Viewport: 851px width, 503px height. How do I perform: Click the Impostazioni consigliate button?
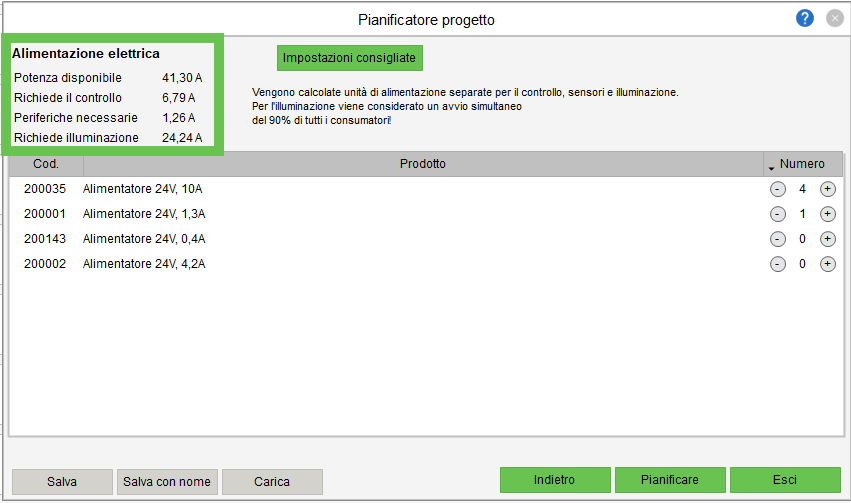click(350, 58)
